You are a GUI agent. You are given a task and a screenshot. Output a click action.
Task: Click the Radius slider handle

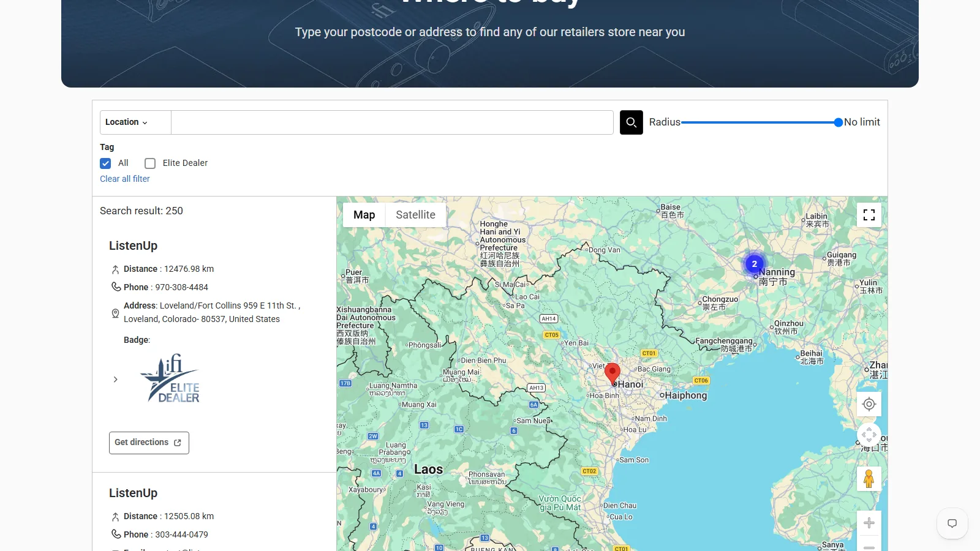pos(839,122)
